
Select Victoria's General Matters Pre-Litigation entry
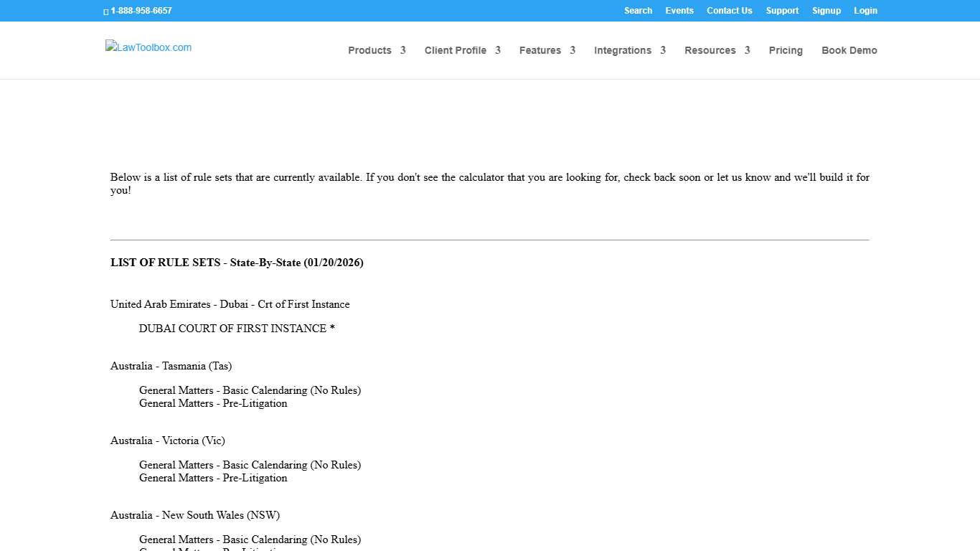(x=213, y=478)
